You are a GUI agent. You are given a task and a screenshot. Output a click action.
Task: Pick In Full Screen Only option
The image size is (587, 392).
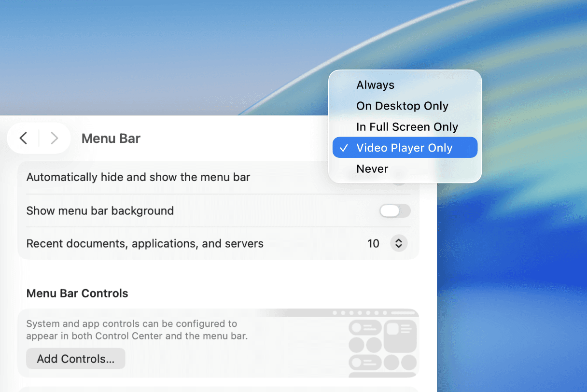[405, 127]
